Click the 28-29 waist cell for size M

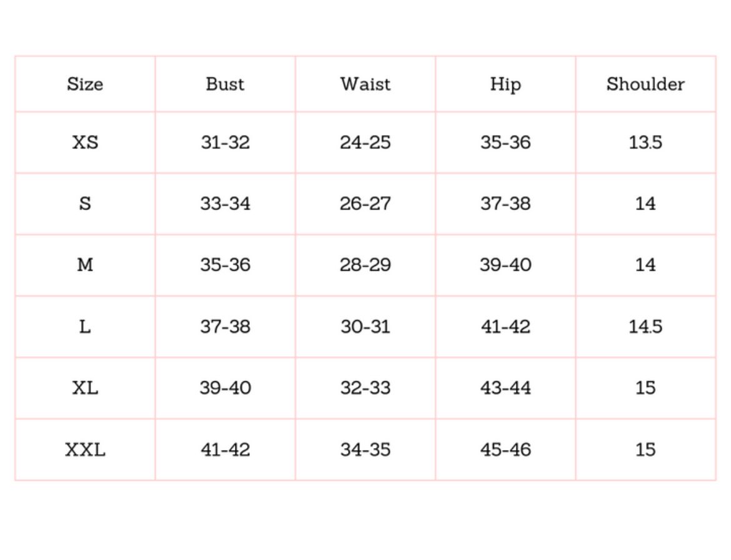click(x=365, y=265)
